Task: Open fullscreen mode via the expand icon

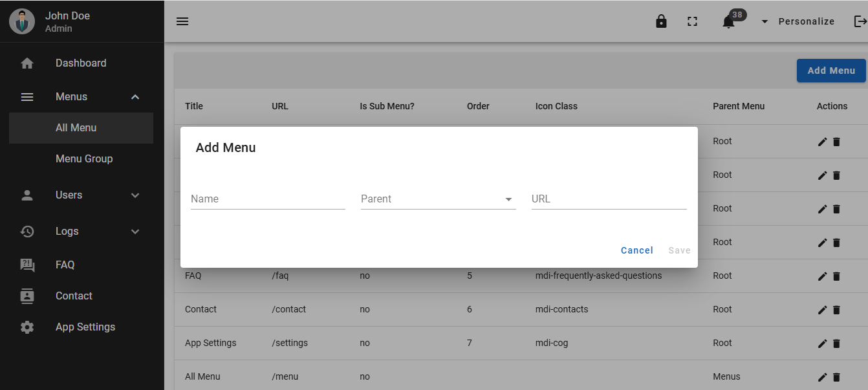Action: pos(692,21)
